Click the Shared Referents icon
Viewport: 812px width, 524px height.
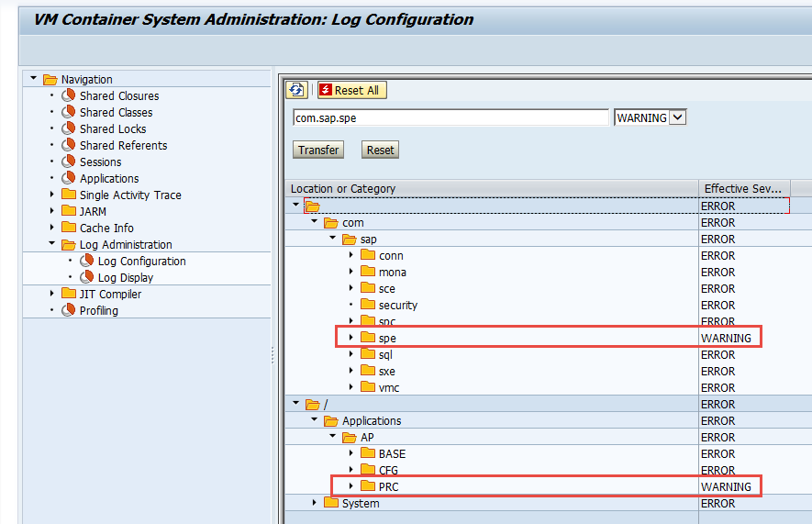coord(68,145)
